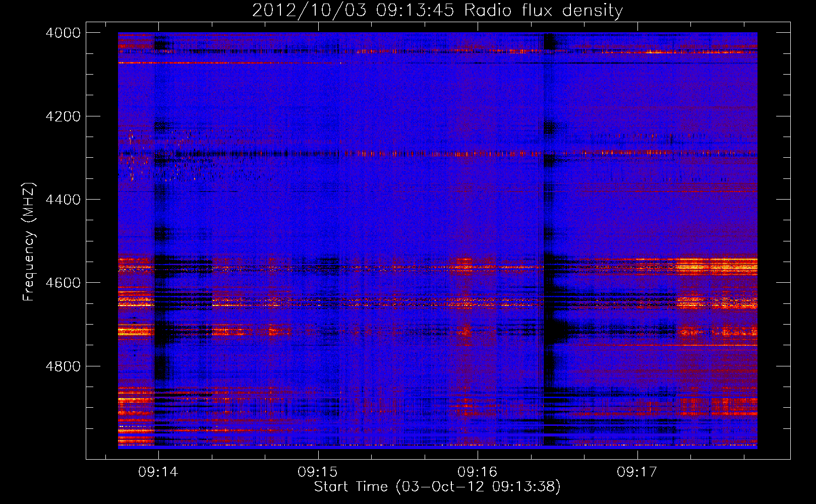Click the Frequency (MHZ) axis title
The width and height of the screenshot is (816, 504).
(29, 242)
